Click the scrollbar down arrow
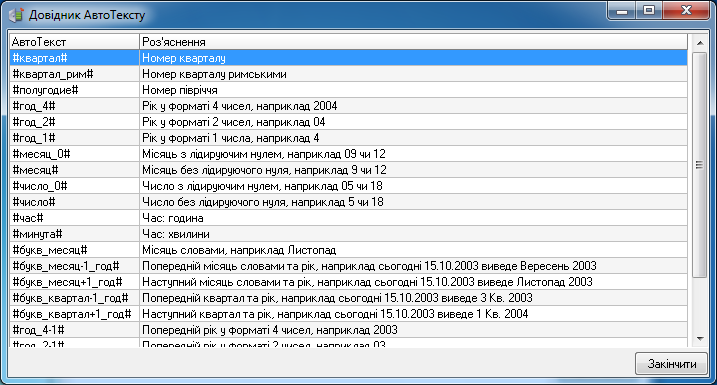Viewport: 717px width, 385px height. [x=700, y=339]
